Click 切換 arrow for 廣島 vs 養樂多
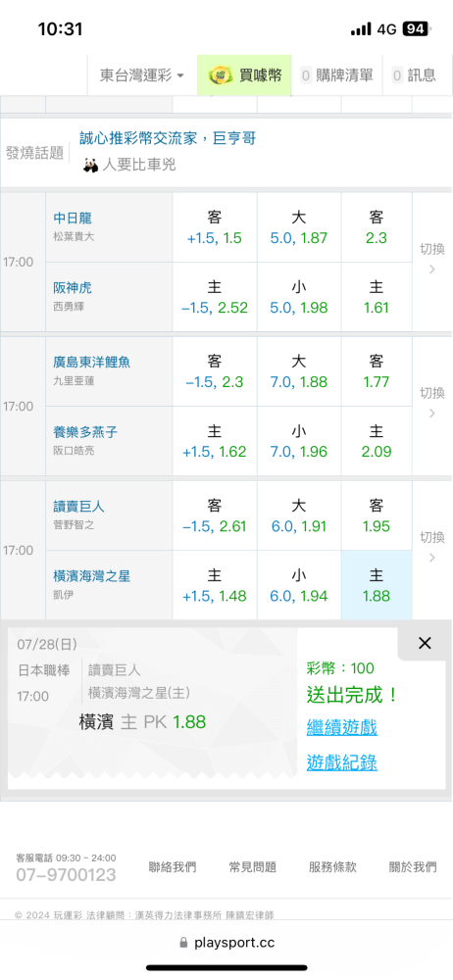The width and height of the screenshot is (453, 980). click(431, 403)
